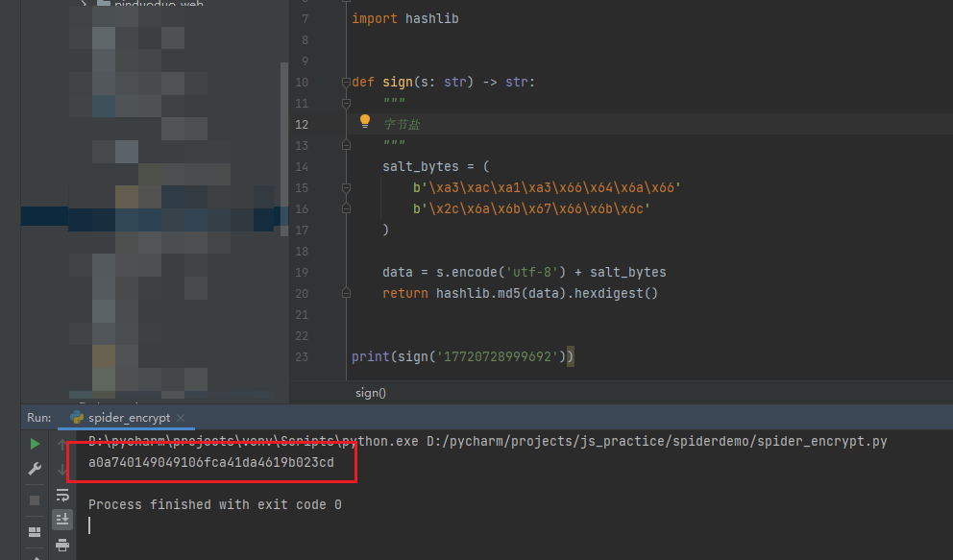Open the spider_encrypt.py file path link in console

[654, 442]
